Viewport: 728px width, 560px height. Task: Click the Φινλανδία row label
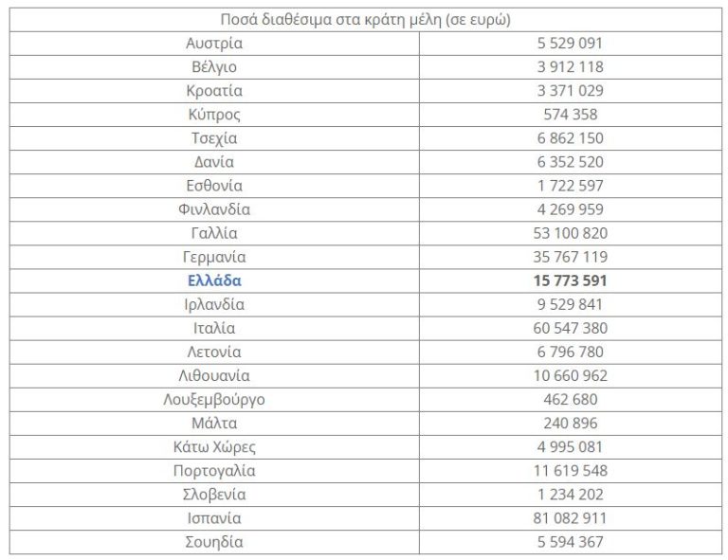coord(214,209)
